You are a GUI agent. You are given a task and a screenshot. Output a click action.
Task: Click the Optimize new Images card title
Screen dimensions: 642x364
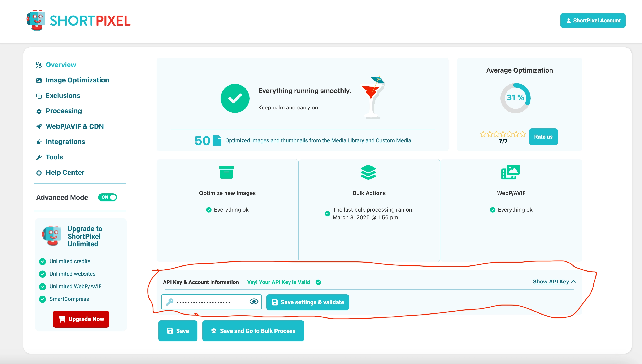point(227,193)
